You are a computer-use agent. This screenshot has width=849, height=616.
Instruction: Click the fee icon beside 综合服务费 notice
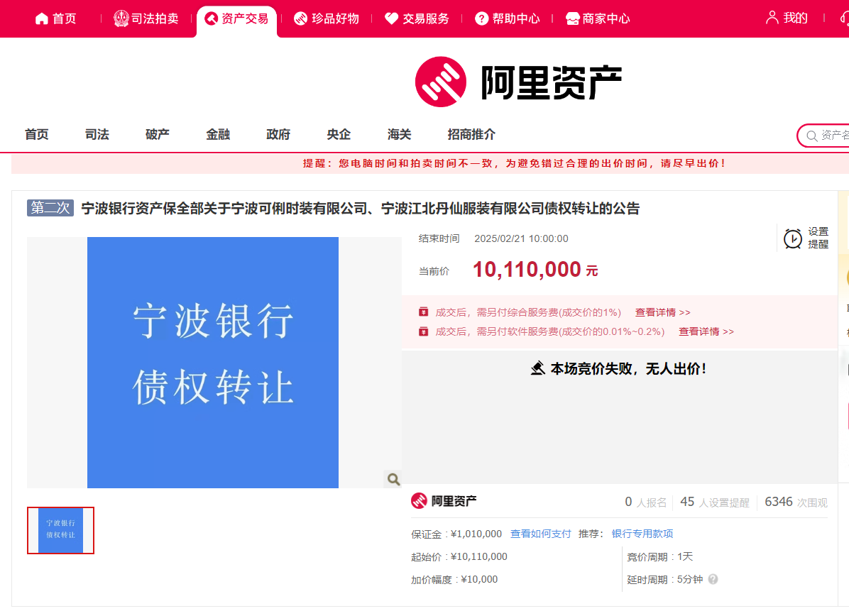(423, 312)
